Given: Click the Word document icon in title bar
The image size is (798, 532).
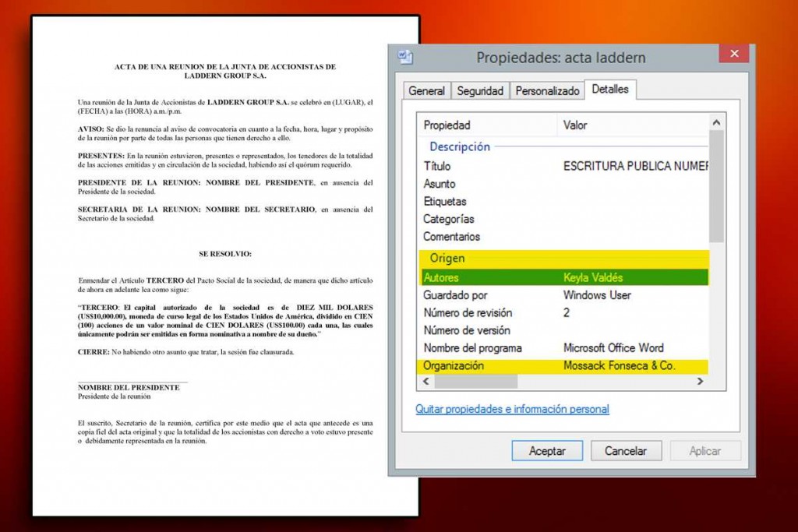Looking at the screenshot, I should 404,57.
